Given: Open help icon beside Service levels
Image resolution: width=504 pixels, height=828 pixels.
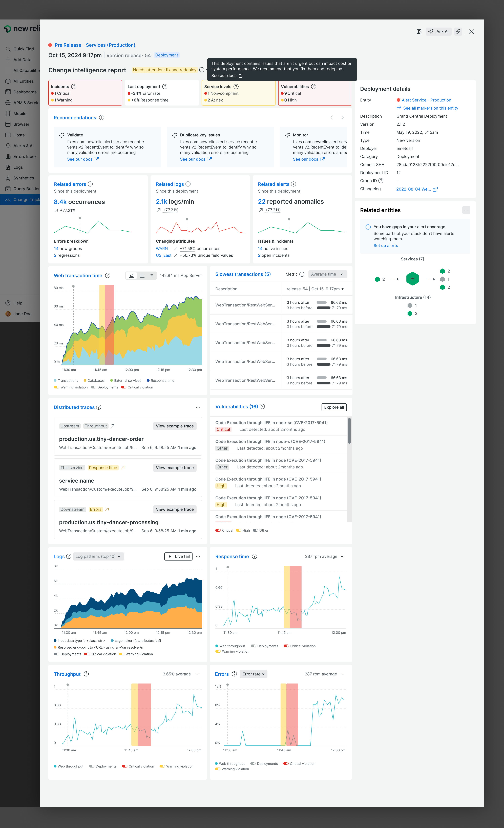Looking at the screenshot, I should pyautogui.click(x=236, y=87).
